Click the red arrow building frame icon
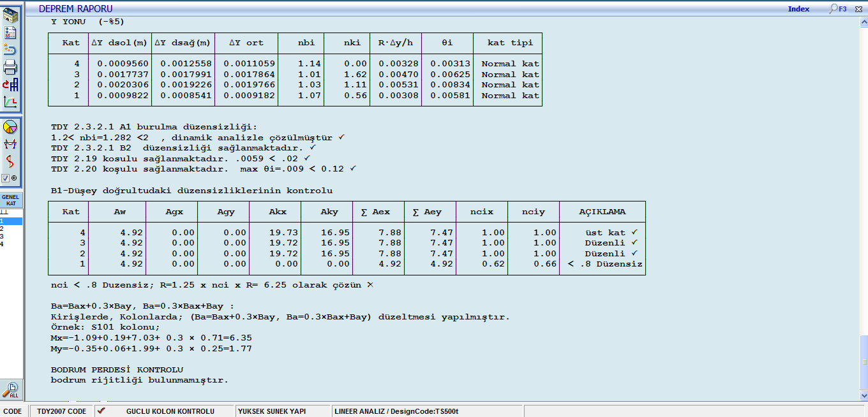868x417 pixels. [x=10, y=84]
